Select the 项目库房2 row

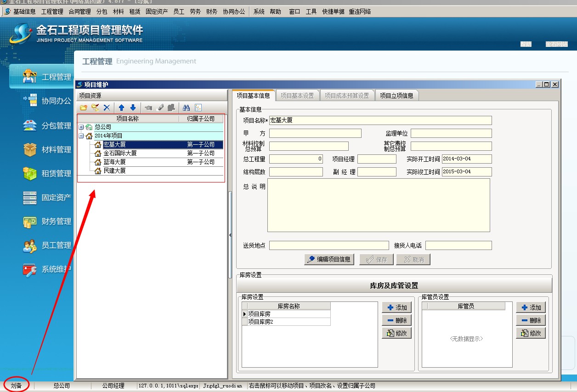(260, 322)
